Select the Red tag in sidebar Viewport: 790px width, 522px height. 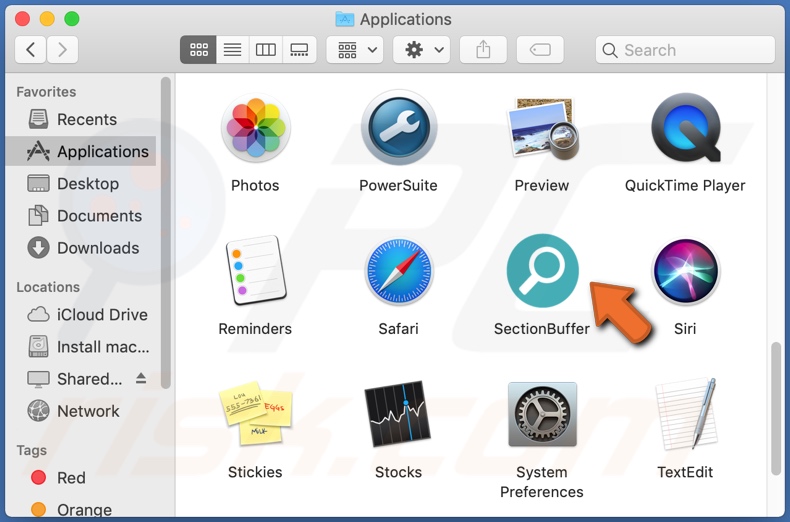pyautogui.click(x=81, y=478)
